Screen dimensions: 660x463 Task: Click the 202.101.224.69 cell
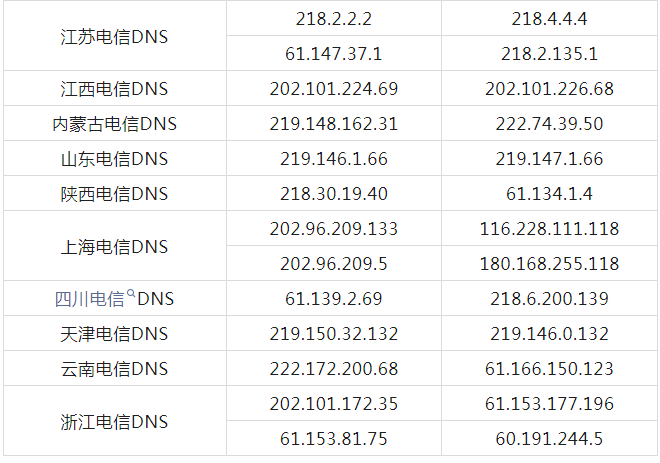click(334, 89)
